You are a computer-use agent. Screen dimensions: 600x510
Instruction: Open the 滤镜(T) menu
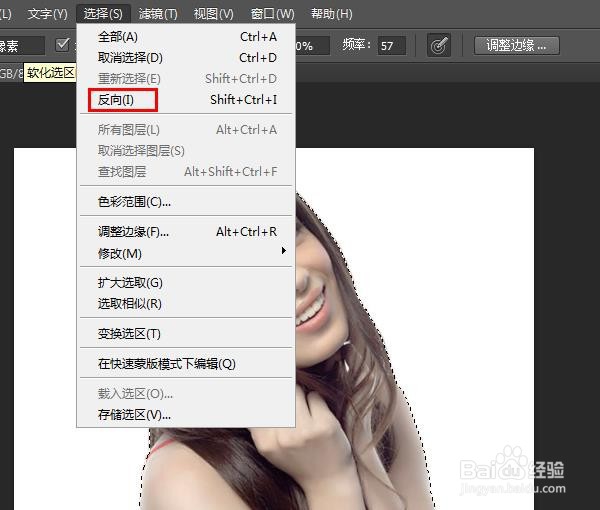pyautogui.click(x=158, y=14)
